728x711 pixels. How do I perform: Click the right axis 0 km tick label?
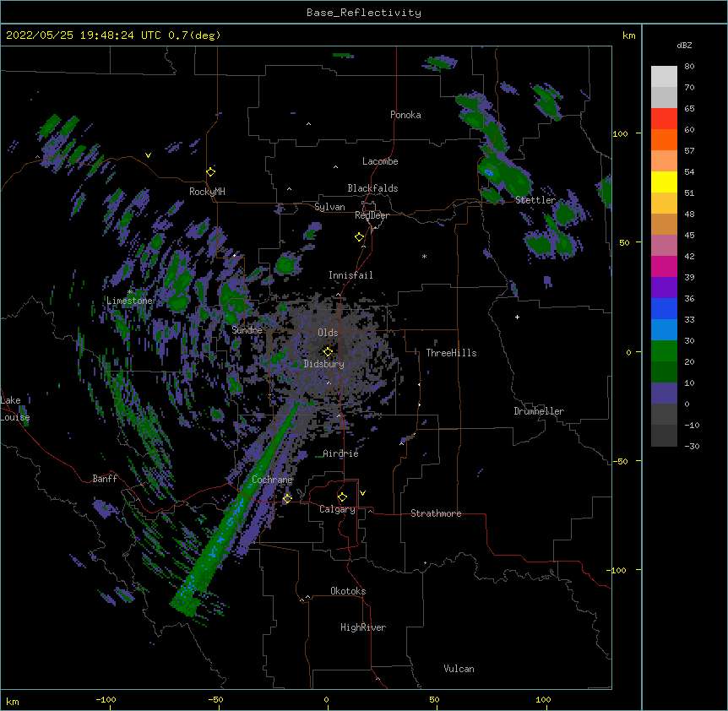click(628, 352)
